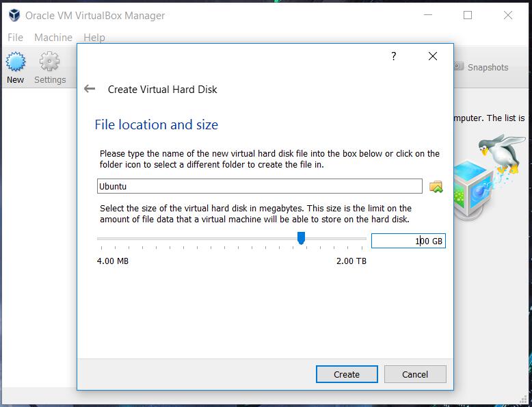Image resolution: width=532 pixels, height=407 pixels.
Task: Click the folder icon to choose location
Action: click(436, 186)
